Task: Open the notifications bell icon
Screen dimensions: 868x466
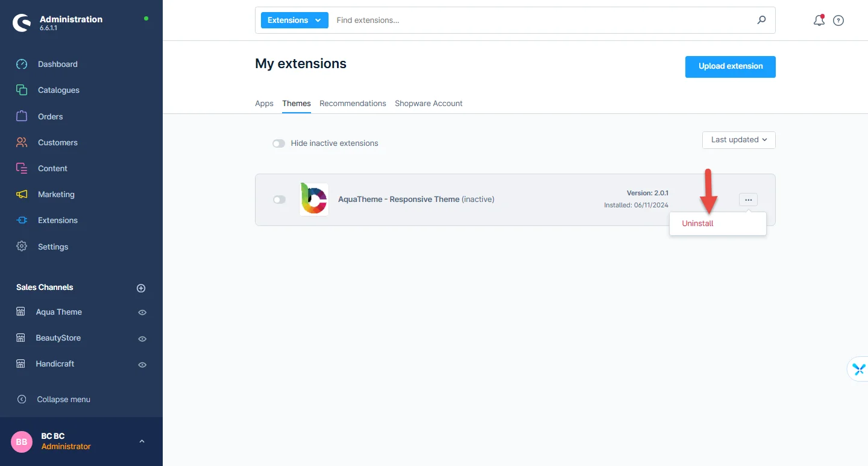Action: tap(819, 20)
